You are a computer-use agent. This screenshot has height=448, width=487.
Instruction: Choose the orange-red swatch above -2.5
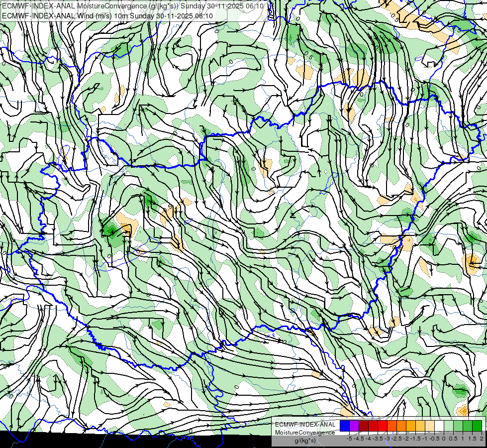[x=392, y=426]
